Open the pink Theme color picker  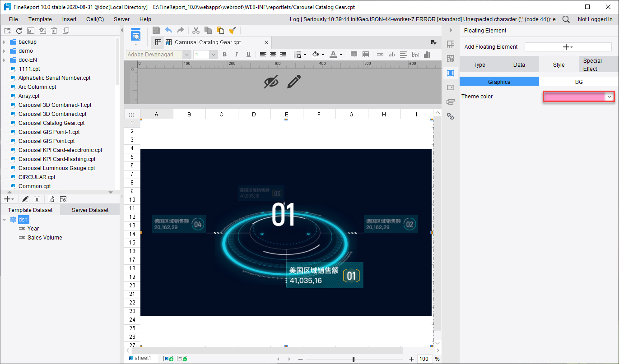(x=578, y=97)
